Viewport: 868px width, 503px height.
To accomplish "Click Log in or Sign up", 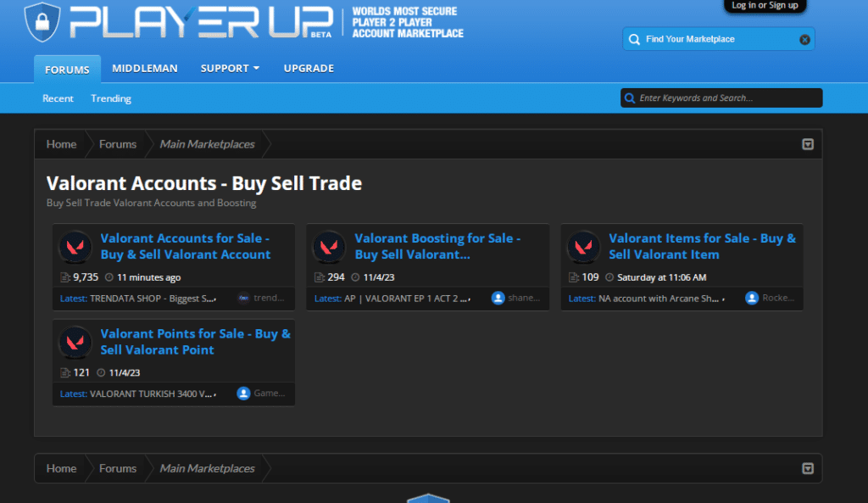I will pos(765,6).
